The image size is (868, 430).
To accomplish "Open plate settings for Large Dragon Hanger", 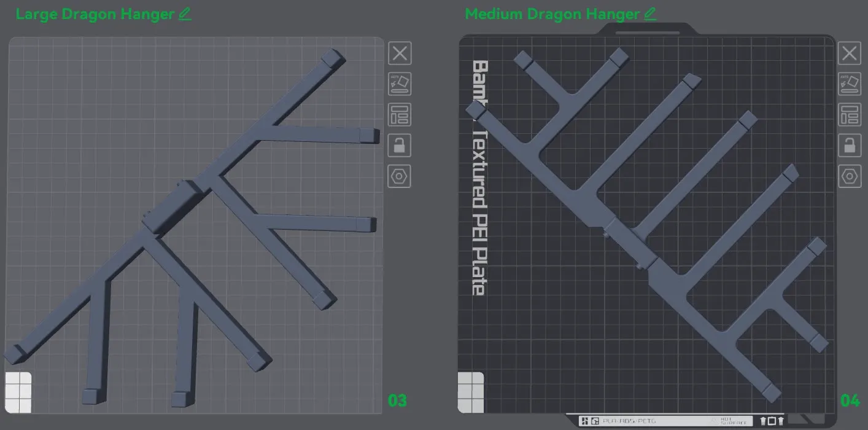I will [x=400, y=177].
